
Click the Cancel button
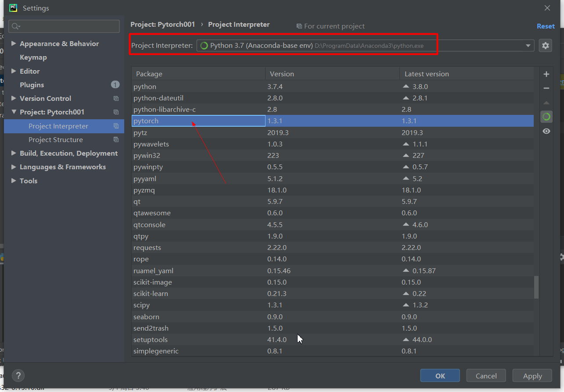486,376
